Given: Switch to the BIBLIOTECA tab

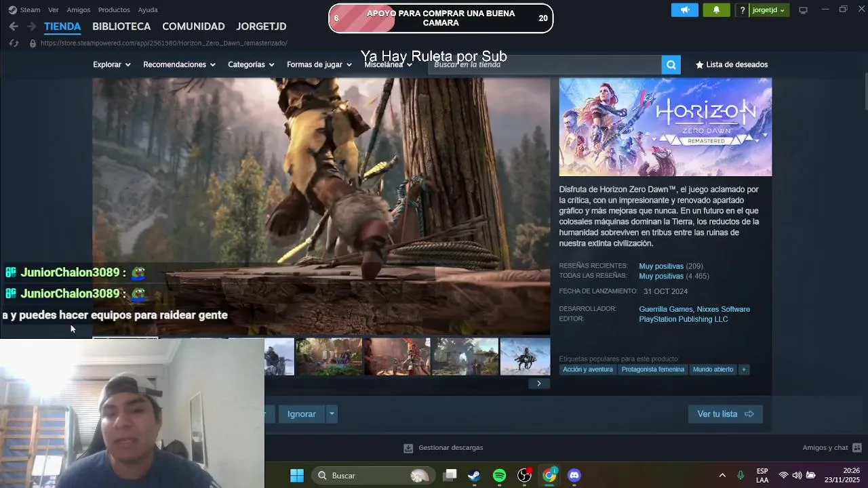Looking at the screenshot, I should (121, 26).
